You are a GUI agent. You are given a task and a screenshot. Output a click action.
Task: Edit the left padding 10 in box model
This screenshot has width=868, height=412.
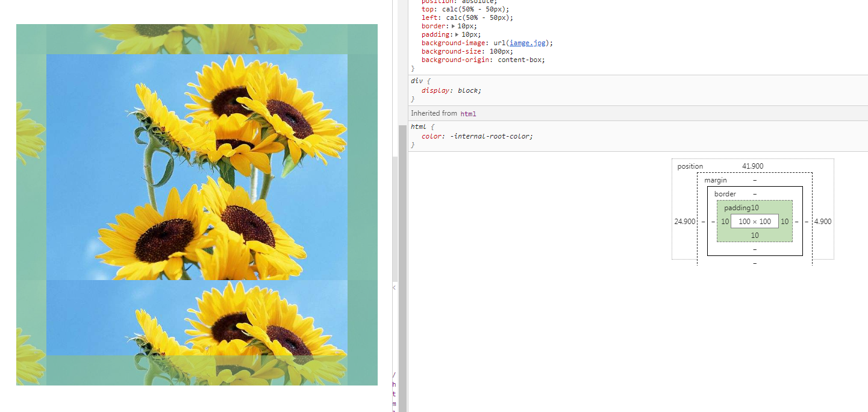coord(725,222)
